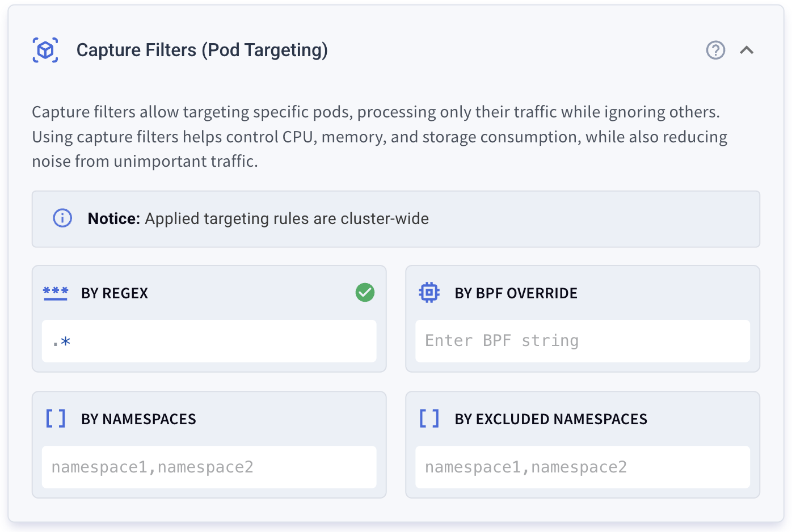Select the regex asterisks icon
Screen dimensions: 792x532
[56, 293]
